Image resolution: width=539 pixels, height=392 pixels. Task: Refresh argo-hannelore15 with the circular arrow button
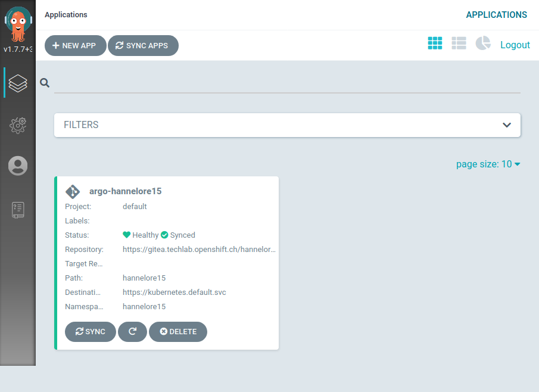point(132,332)
